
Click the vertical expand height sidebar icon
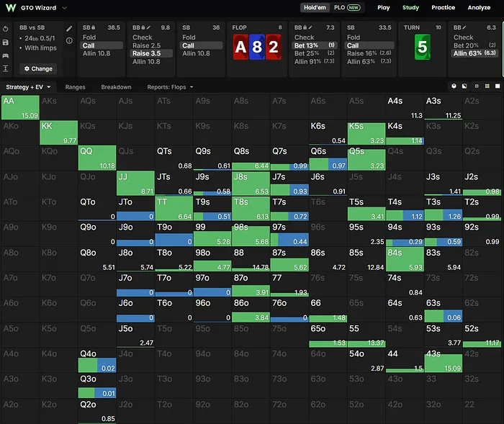[x=6, y=68]
